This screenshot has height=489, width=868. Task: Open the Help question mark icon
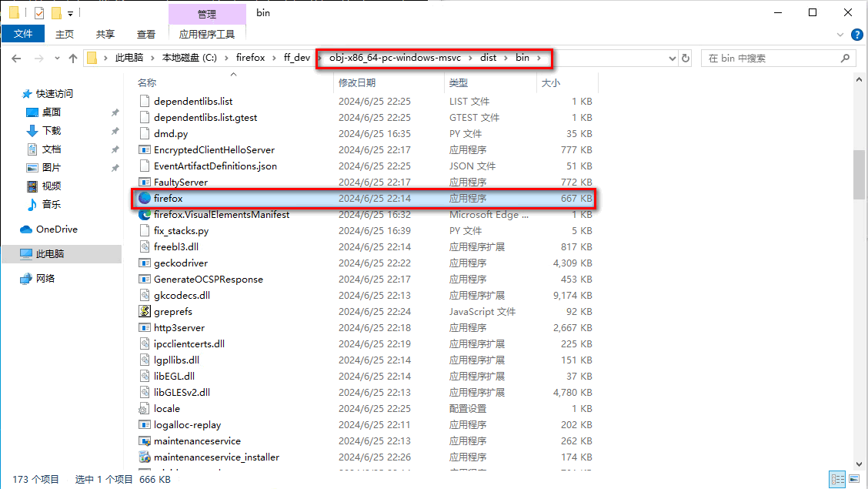click(856, 35)
